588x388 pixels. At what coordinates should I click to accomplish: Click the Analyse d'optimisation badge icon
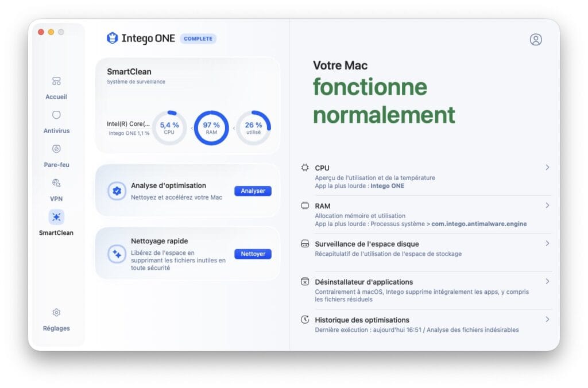(117, 191)
